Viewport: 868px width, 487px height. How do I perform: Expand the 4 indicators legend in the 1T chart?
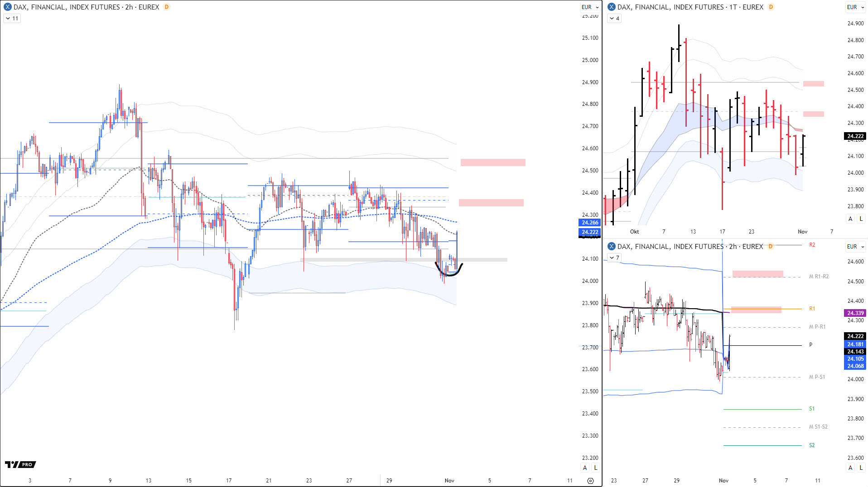[x=614, y=19]
